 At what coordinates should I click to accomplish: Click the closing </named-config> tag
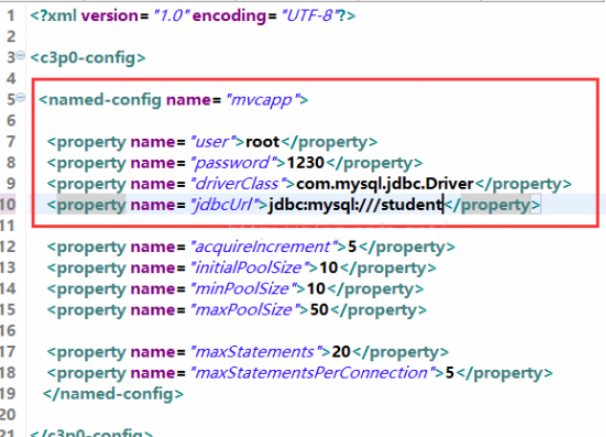click(x=113, y=394)
